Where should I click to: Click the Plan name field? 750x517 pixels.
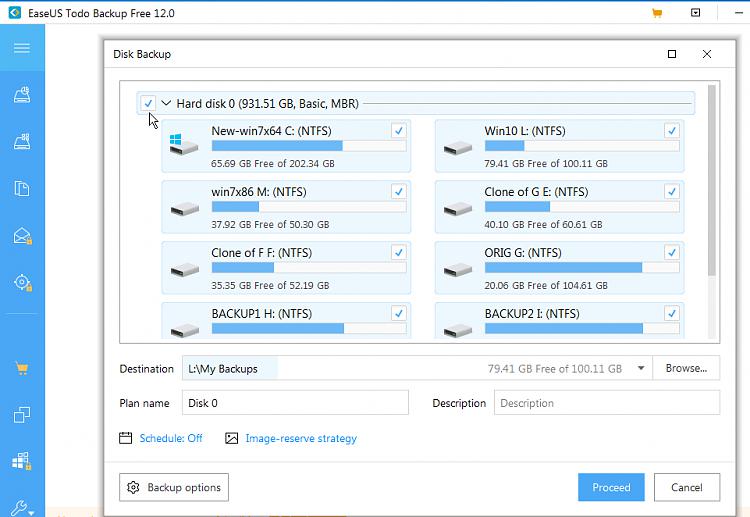(x=295, y=403)
